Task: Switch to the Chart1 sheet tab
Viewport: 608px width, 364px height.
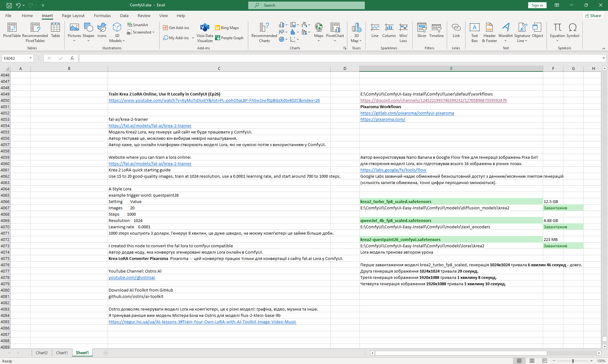Action: 62,353
